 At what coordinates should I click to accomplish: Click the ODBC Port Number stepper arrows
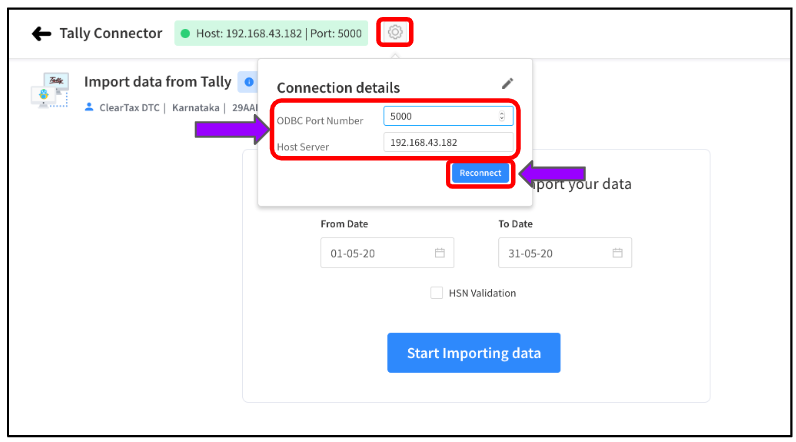tap(502, 116)
